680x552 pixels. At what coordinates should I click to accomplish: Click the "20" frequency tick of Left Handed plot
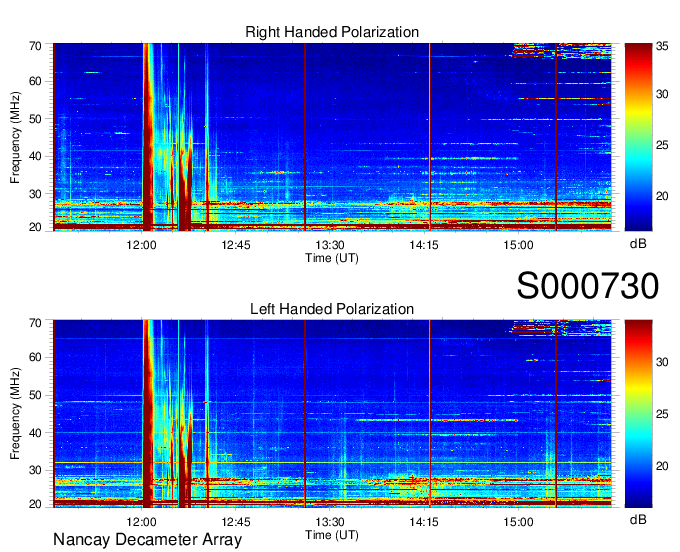click(x=35, y=504)
